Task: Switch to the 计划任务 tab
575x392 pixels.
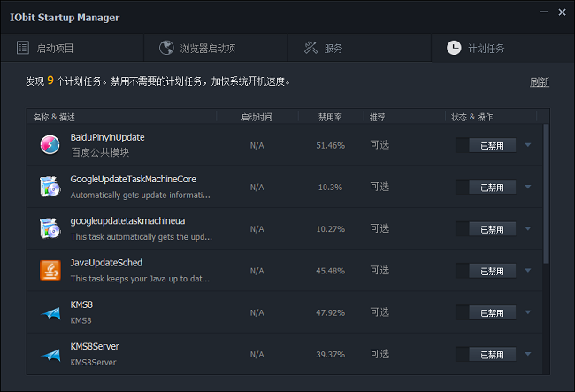Action: (x=502, y=48)
